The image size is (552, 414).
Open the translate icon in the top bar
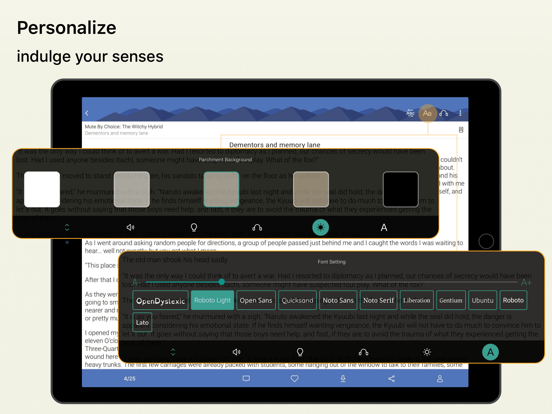410,113
